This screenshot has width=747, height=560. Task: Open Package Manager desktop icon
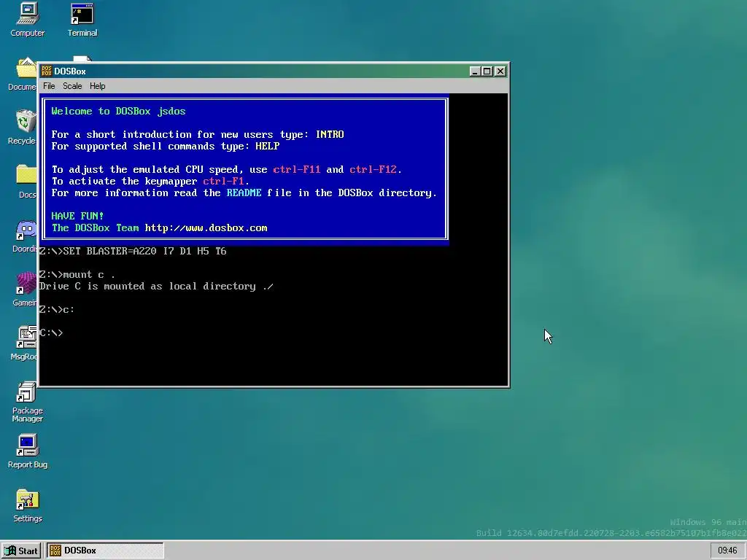(27, 402)
